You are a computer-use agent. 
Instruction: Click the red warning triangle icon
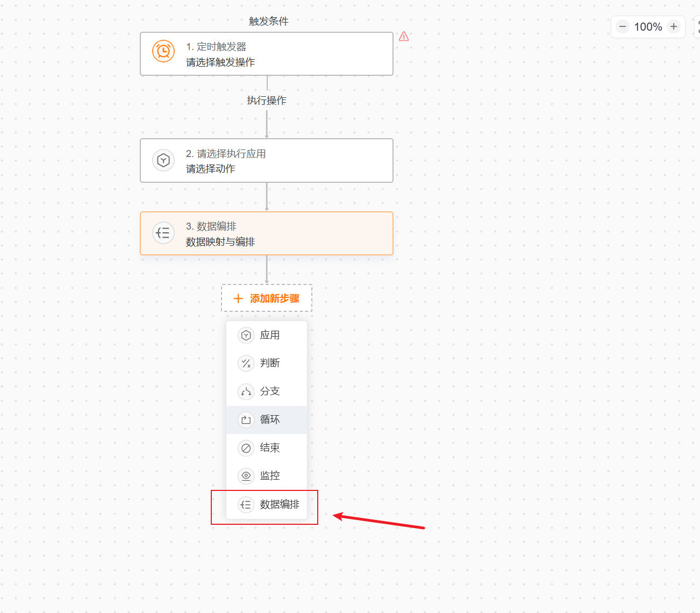pos(404,37)
